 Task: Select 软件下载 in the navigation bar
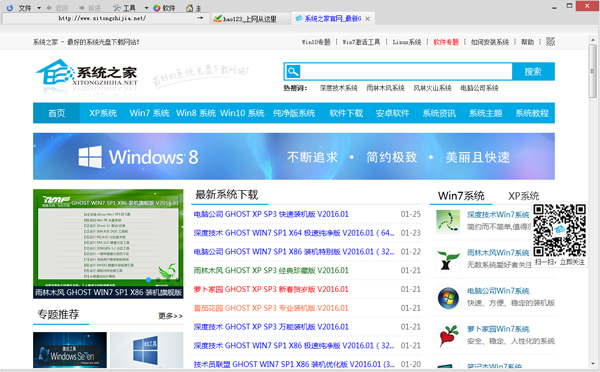346,113
